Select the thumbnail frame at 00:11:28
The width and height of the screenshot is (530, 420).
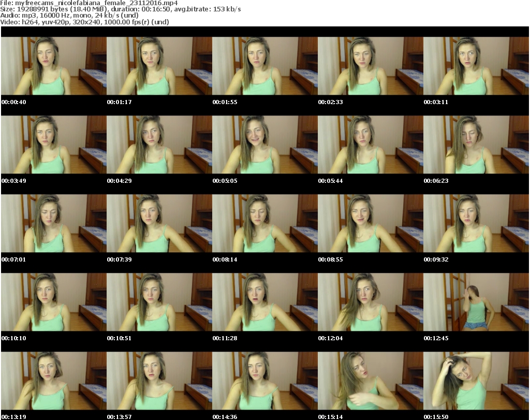(265, 302)
